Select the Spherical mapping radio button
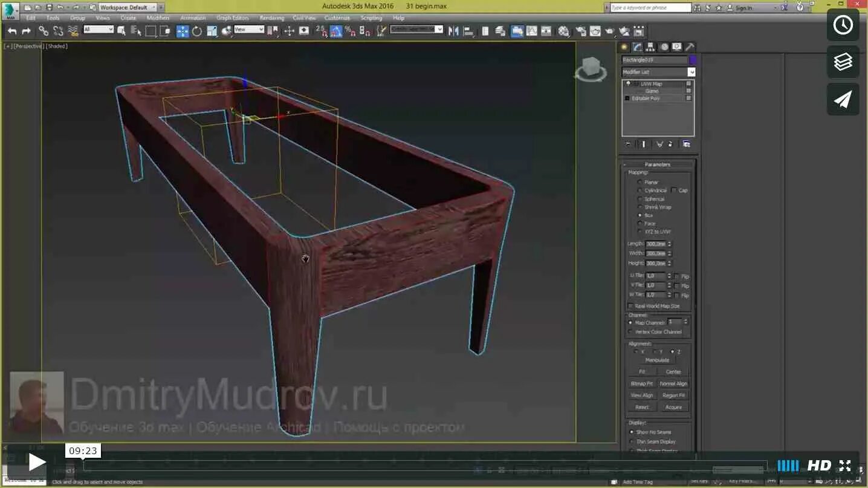868x488 pixels. click(x=640, y=199)
